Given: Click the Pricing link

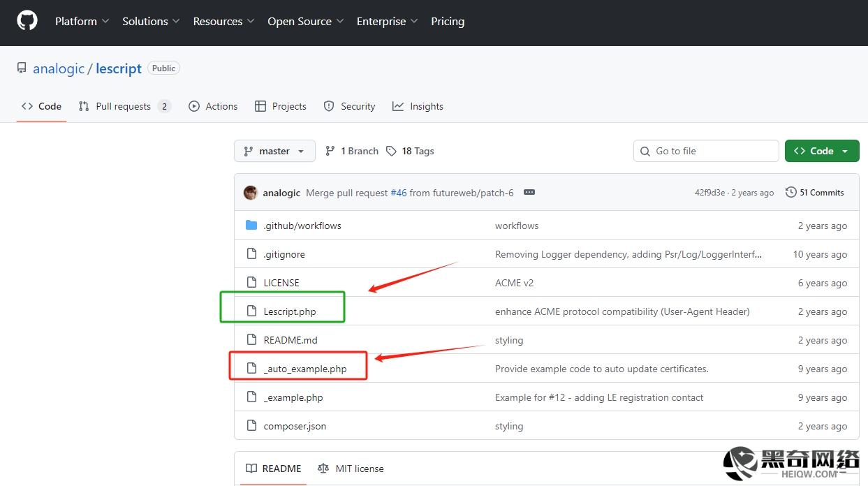Looking at the screenshot, I should click(448, 21).
